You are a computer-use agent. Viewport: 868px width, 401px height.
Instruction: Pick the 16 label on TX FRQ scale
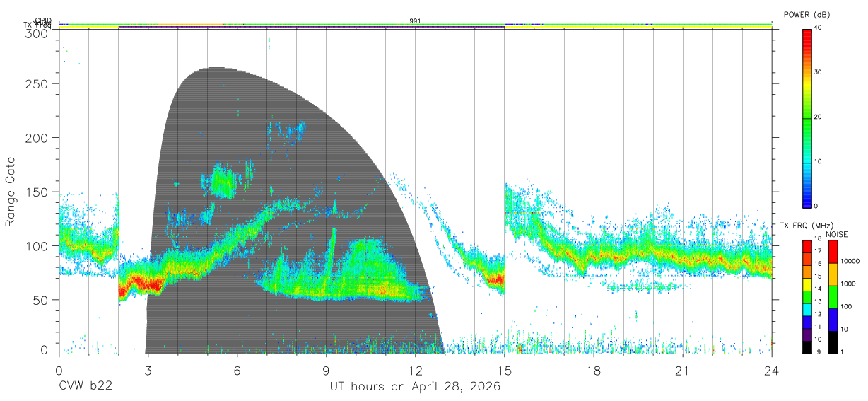click(818, 265)
